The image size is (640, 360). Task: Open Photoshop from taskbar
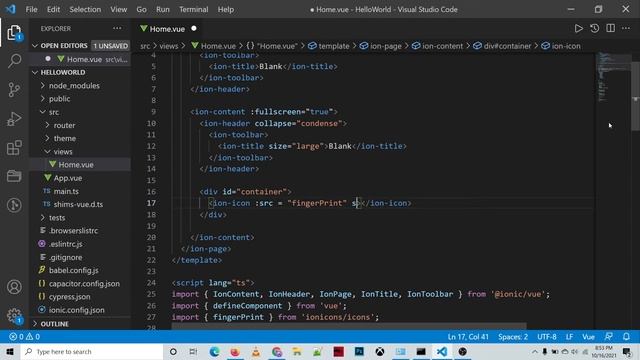(x=359, y=351)
